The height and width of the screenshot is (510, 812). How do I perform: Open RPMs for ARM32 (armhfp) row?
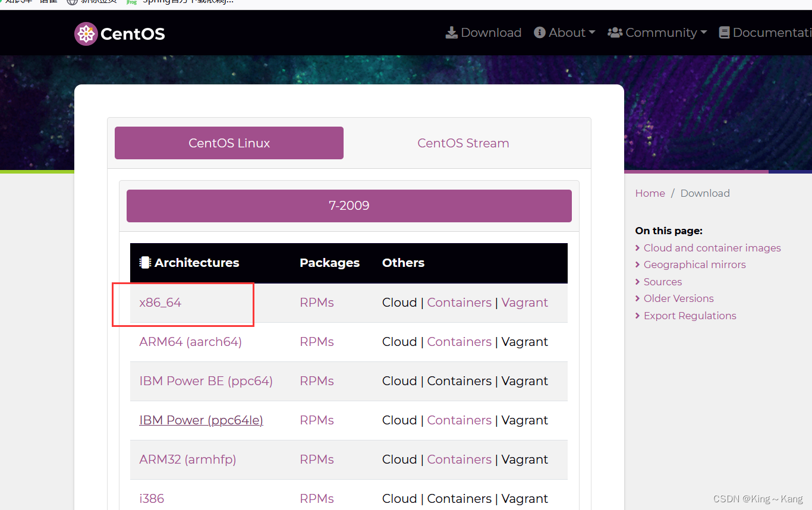(x=317, y=459)
